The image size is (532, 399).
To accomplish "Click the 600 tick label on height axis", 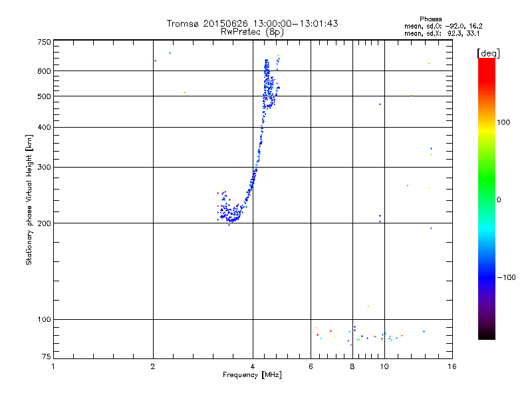I will (44, 71).
